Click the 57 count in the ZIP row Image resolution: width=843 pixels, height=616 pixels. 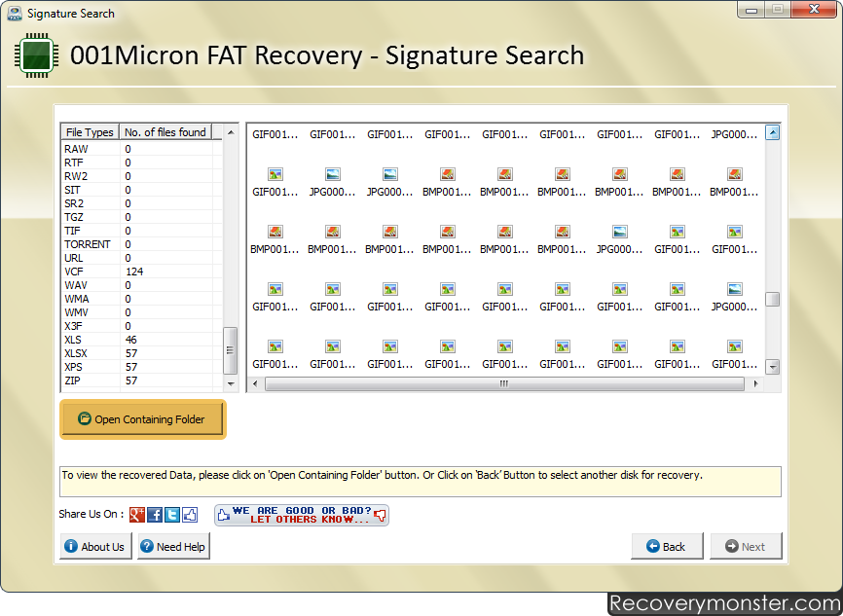click(x=131, y=380)
